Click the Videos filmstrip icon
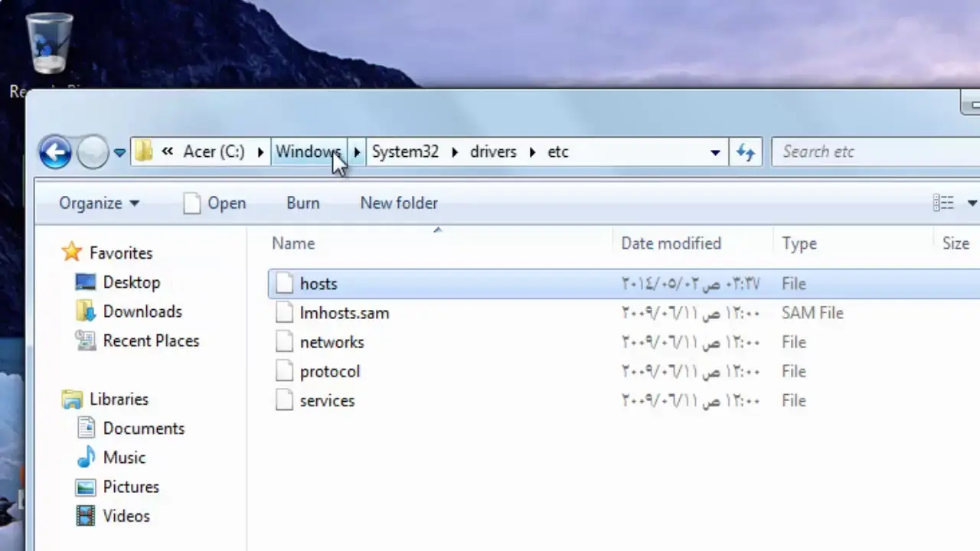This screenshot has width=980, height=551. tap(86, 516)
